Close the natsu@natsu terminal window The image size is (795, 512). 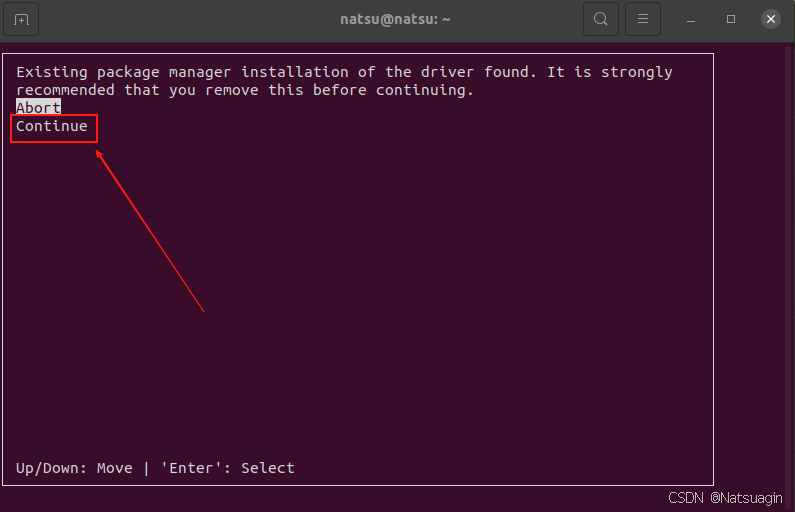click(x=771, y=19)
